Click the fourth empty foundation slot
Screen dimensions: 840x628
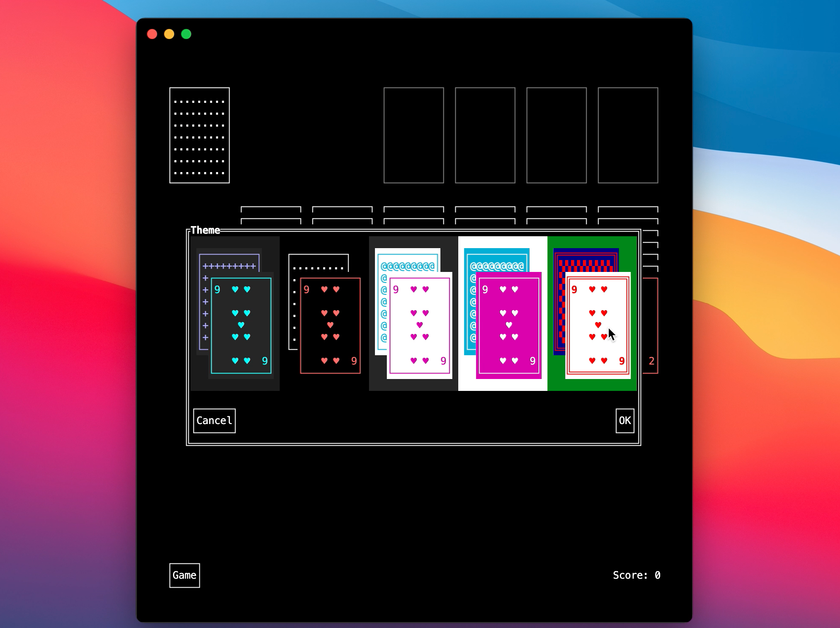pos(628,135)
